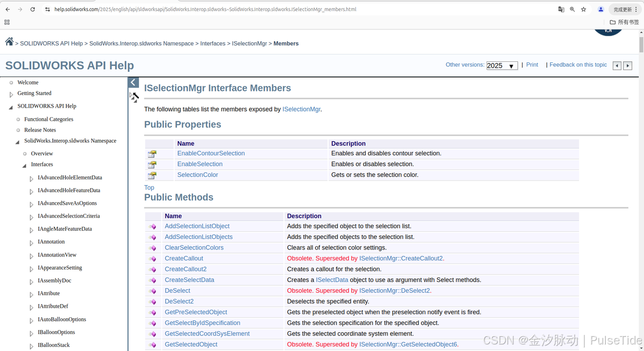Select IAutoBalloonOptions tree item
The width and height of the screenshot is (644, 351).
pyautogui.click(x=62, y=319)
